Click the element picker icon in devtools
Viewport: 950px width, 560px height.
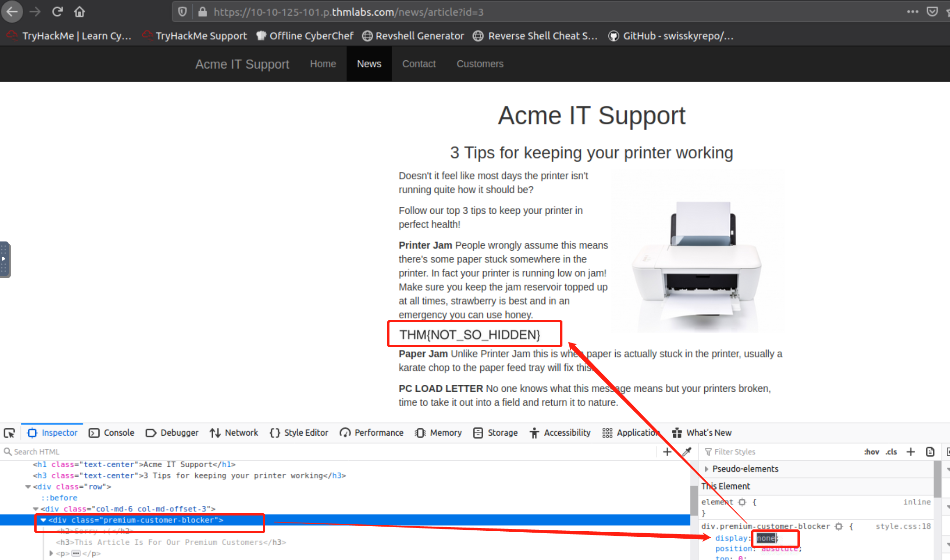coord(9,433)
